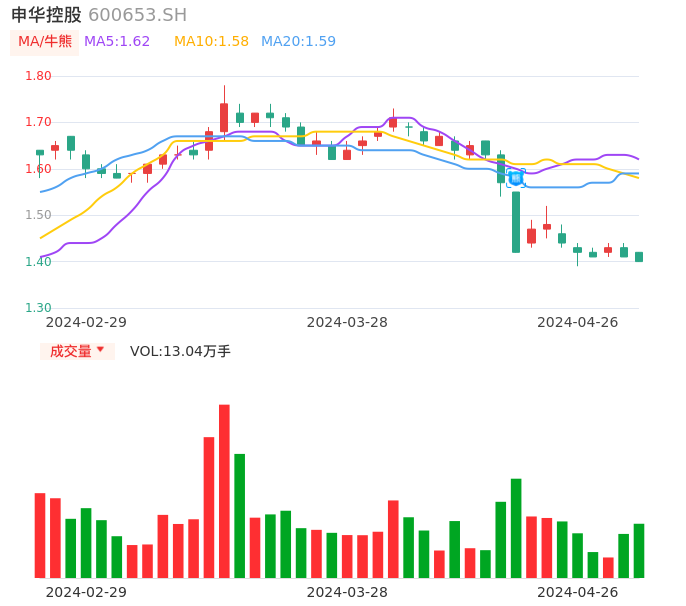Select the stock code 600653.SH
Image resolution: width=686 pixels, height=606 pixels.
click(137, 15)
